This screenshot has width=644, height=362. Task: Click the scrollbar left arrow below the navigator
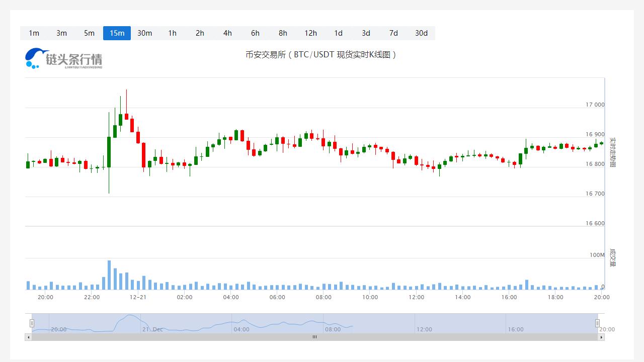point(28,337)
